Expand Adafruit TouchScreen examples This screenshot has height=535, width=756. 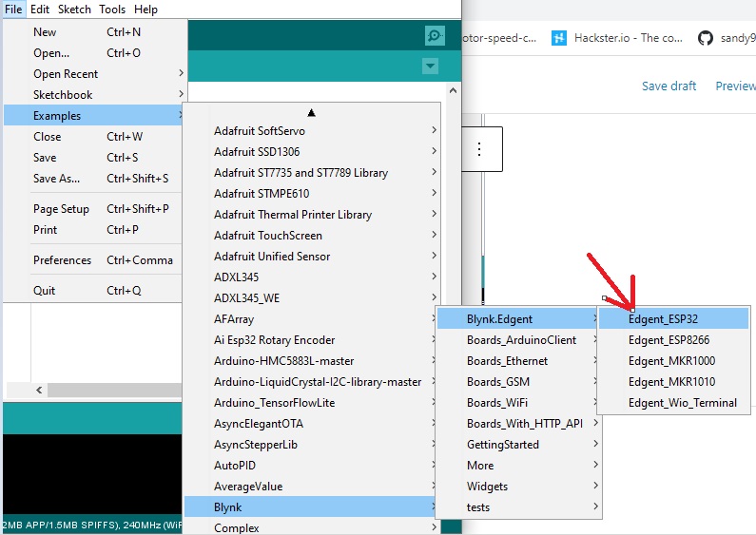312,236
